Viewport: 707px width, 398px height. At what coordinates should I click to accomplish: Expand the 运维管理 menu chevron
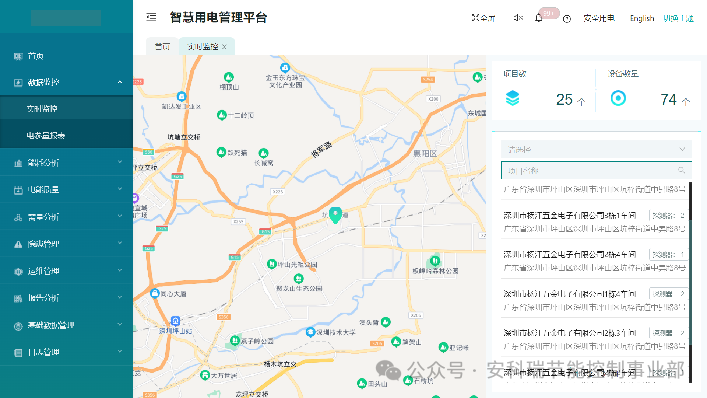119,270
